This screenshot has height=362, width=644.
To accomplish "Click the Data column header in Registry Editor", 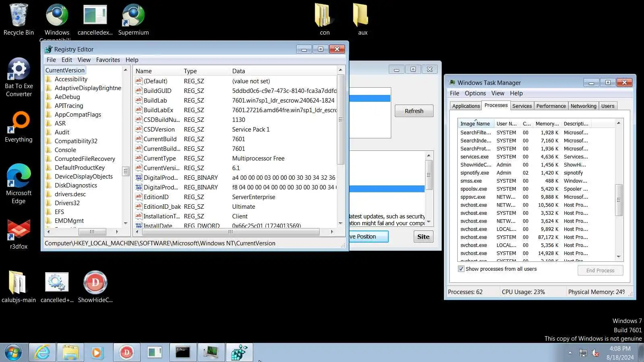I will pos(283,71).
